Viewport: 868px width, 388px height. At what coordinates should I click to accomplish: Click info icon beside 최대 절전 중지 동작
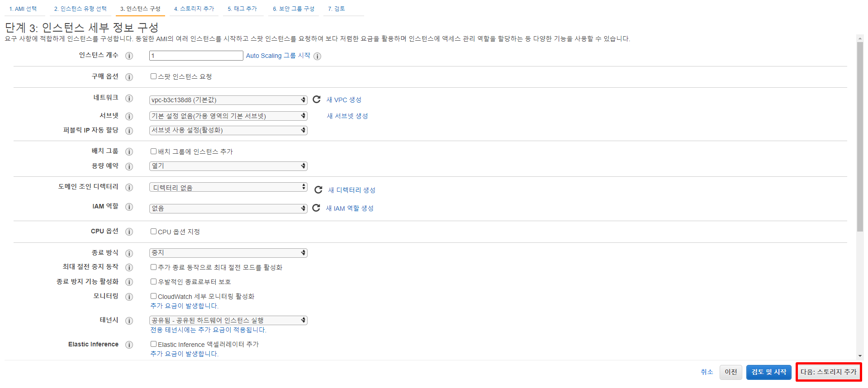(x=129, y=268)
